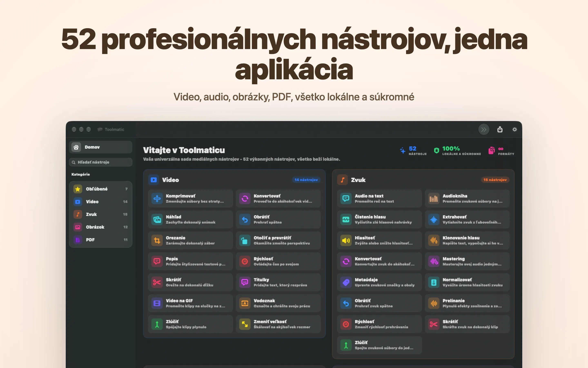
Task: Open the Otočiť a prevrátiť icon
Action: 245,240
